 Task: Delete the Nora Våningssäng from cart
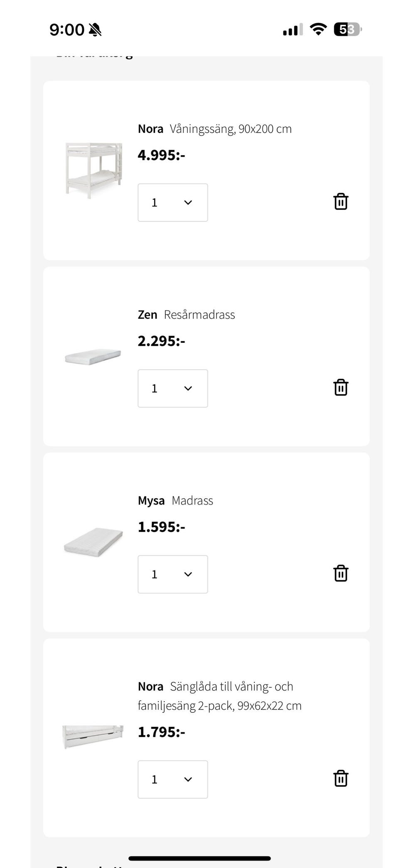pyautogui.click(x=340, y=202)
